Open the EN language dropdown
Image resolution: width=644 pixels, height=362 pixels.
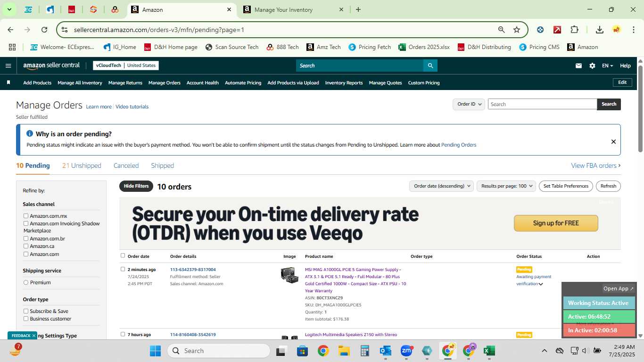(x=608, y=66)
